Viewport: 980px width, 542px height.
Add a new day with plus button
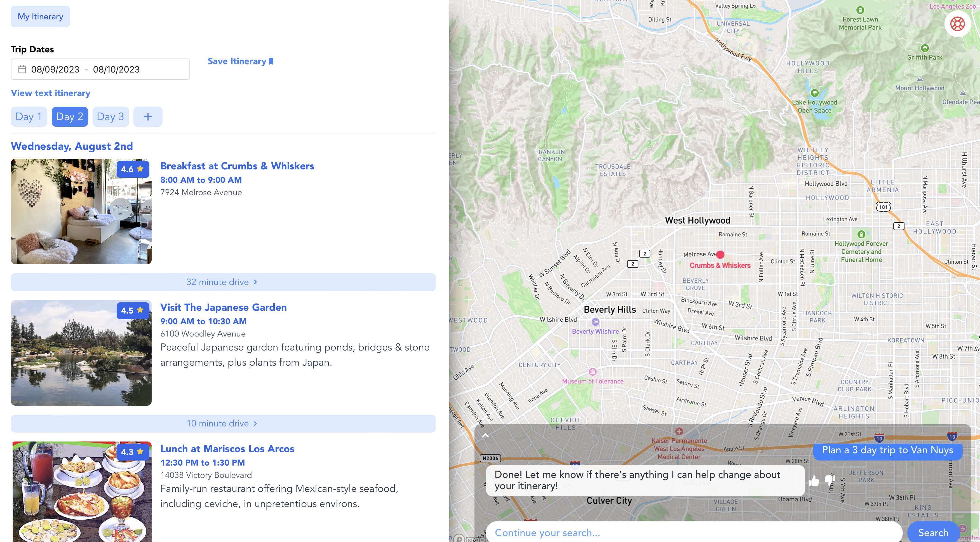coord(148,116)
